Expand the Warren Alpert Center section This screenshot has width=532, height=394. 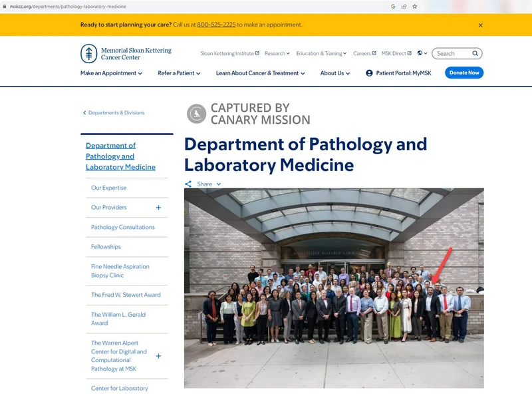[x=158, y=356]
